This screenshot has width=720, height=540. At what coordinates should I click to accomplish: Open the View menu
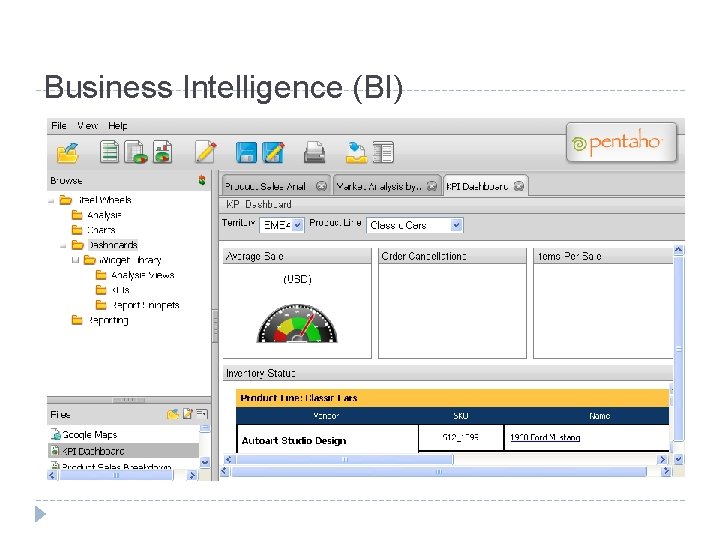point(87,125)
